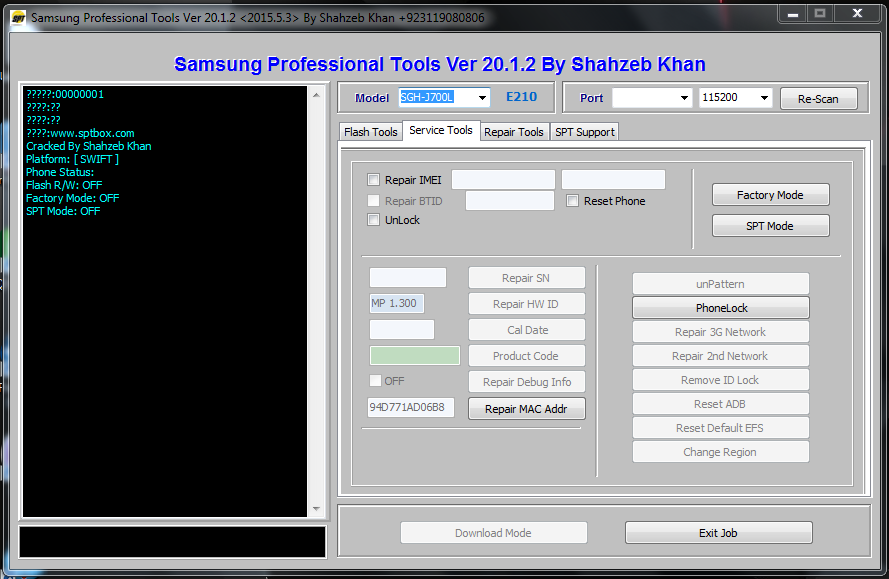Click the Repair 2nd Network button
889x579 pixels.
(721, 356)
